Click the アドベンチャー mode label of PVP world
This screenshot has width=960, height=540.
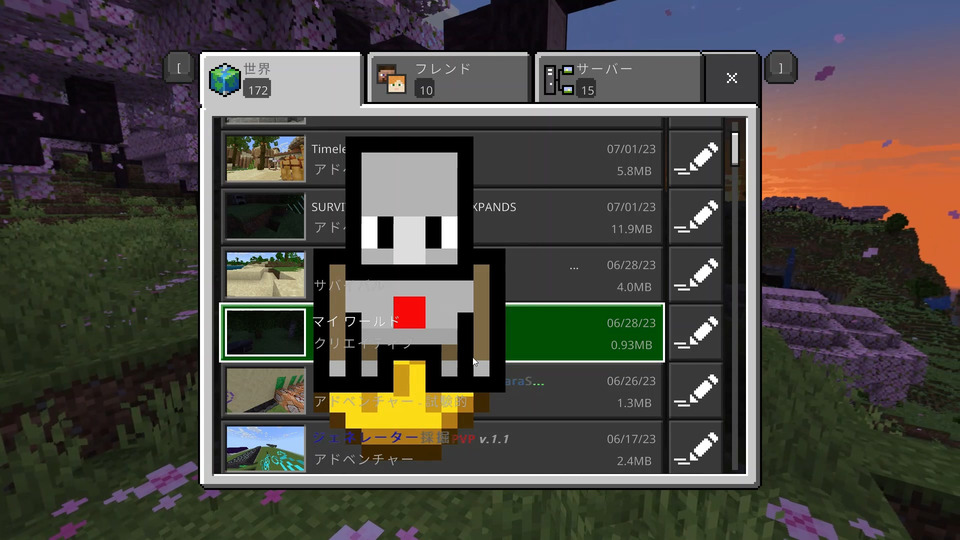364,459
